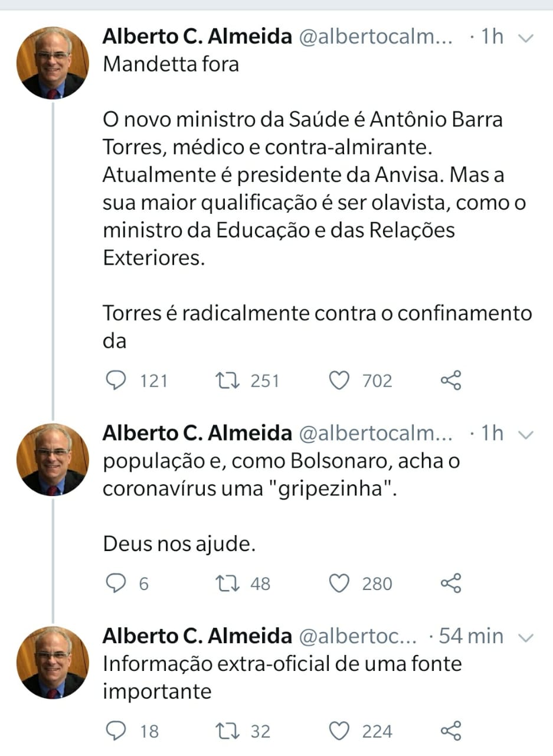Share the "Informação extra-oficial" tweet

tap(451, 731)
